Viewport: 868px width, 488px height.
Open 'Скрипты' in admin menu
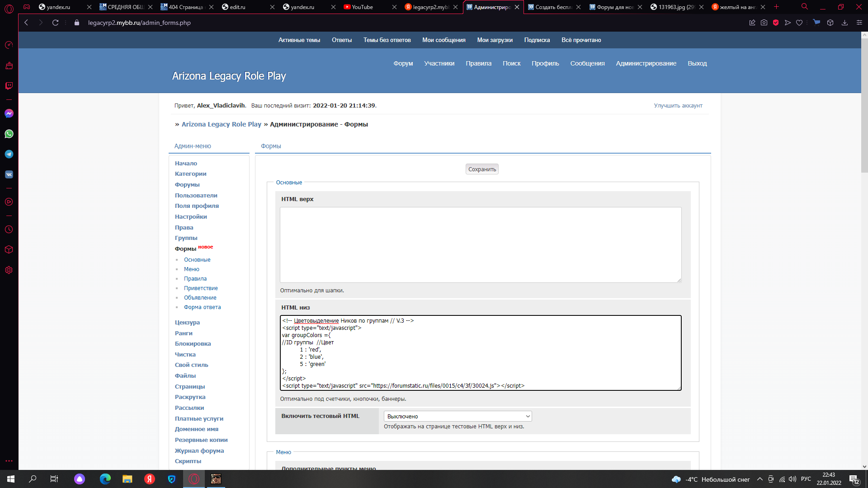(x=188, y=461)
